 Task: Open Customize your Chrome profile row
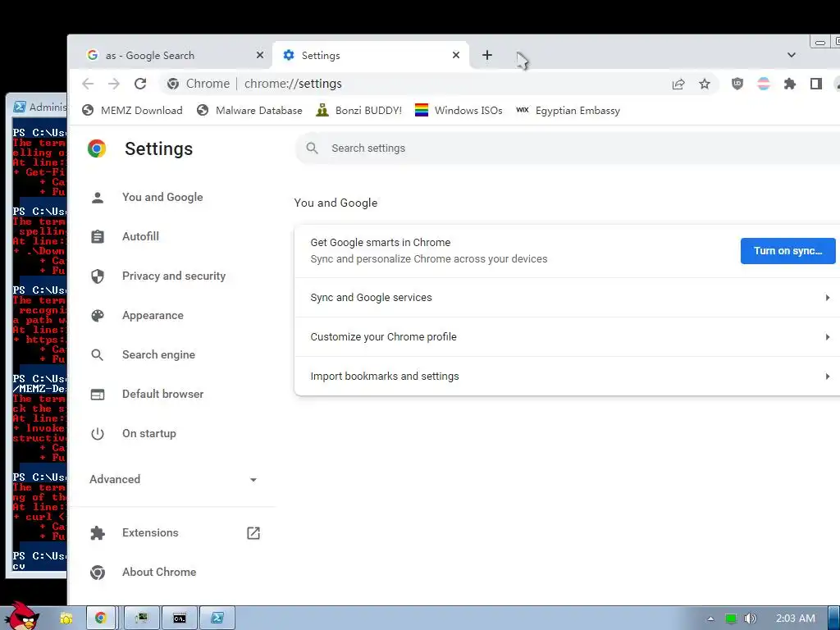[568, 337]
